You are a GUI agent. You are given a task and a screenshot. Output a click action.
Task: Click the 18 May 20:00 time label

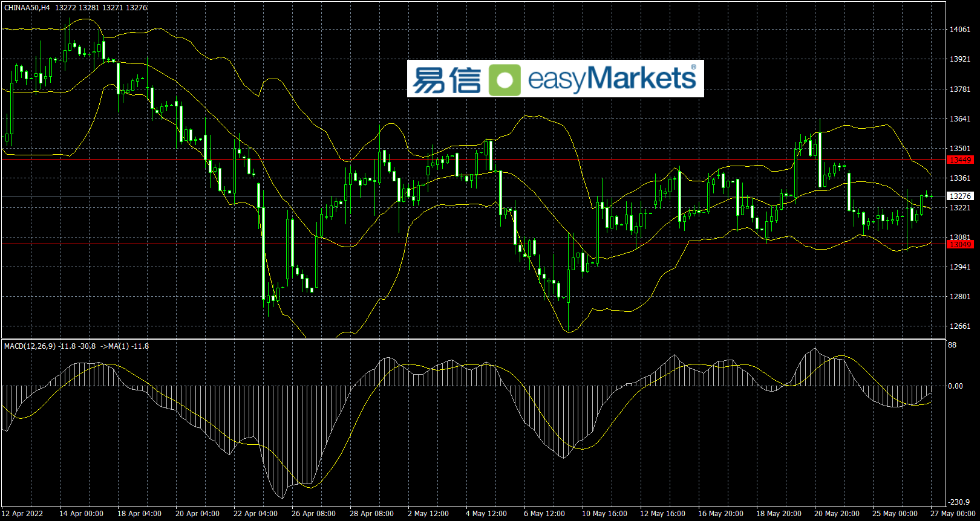779,514
